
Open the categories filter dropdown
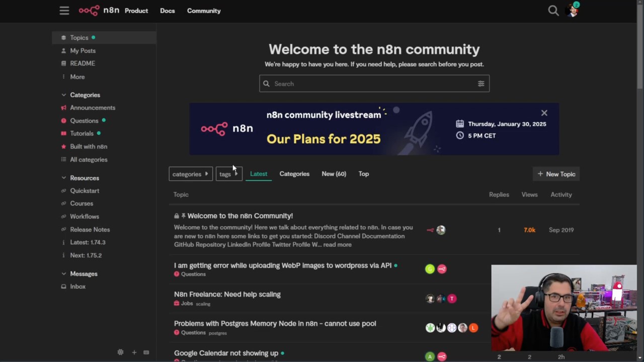coord(191,174)
